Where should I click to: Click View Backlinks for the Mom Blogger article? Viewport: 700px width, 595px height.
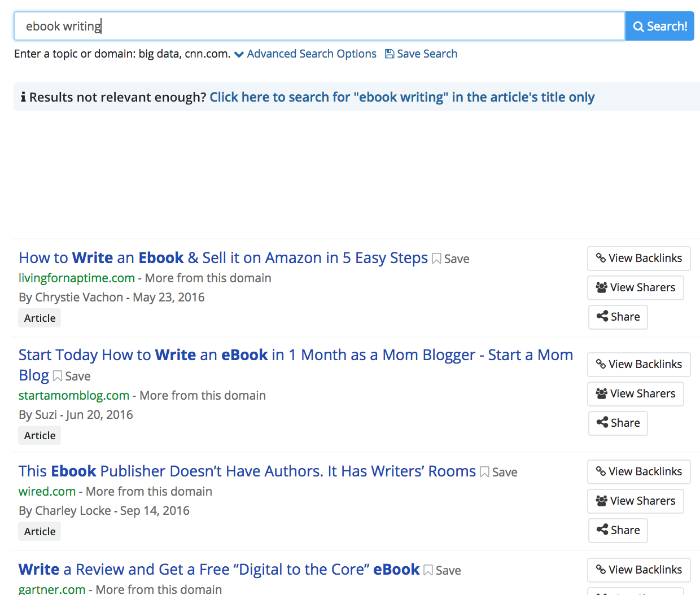click(x=639, y=364)
